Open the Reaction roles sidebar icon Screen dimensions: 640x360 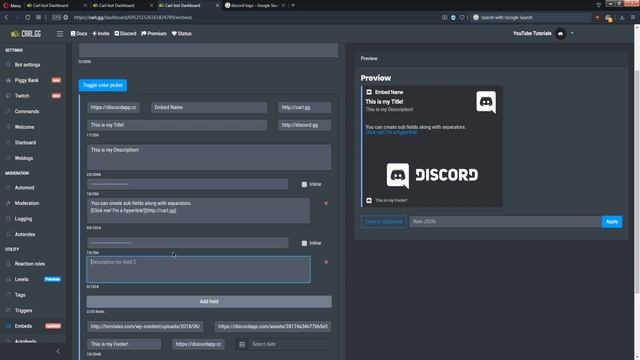point(8,264)
